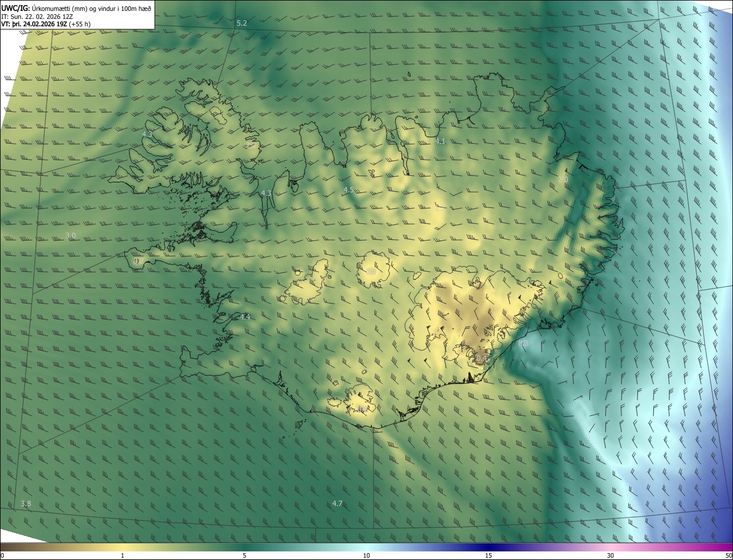Click the colorbar tick label 5

[245, 555]
